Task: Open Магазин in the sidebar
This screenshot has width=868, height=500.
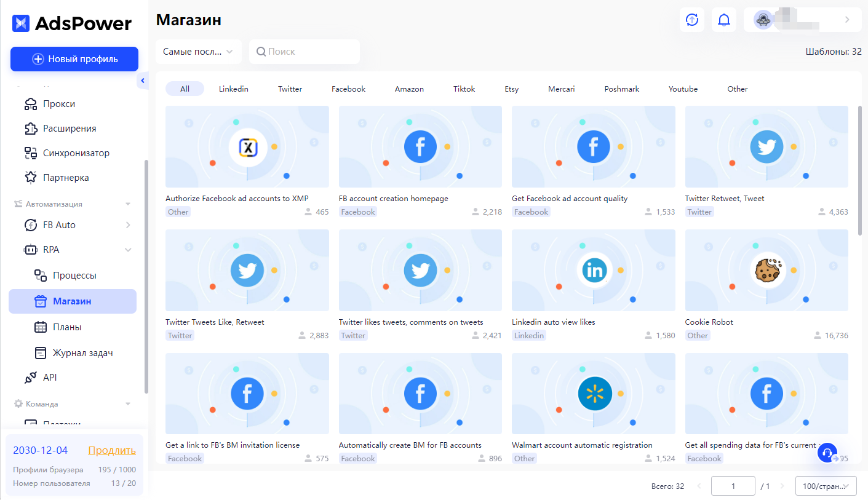Action: coord(73,301)
